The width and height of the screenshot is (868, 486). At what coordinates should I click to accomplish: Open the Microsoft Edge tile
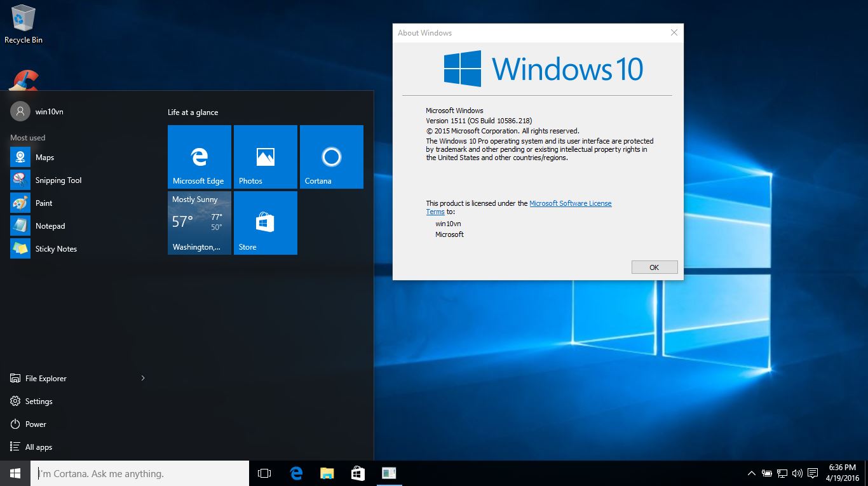(x=200, y=157)
